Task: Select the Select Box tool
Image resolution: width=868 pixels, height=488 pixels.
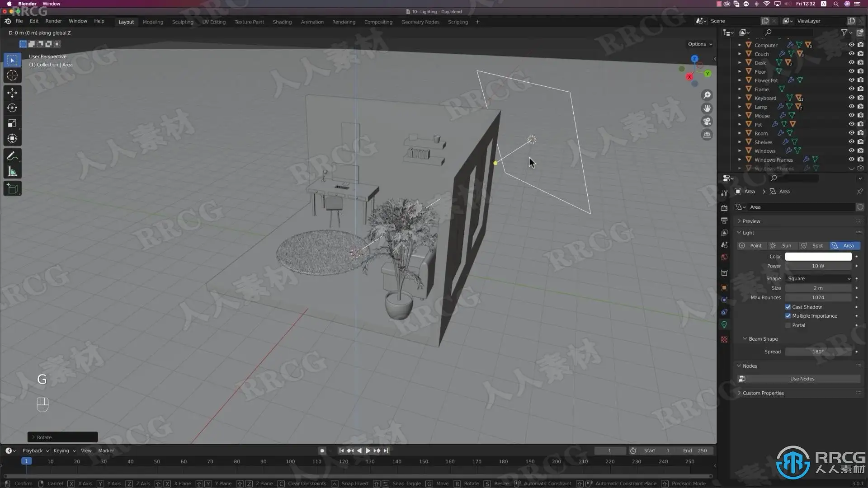Action: point(12,60)
